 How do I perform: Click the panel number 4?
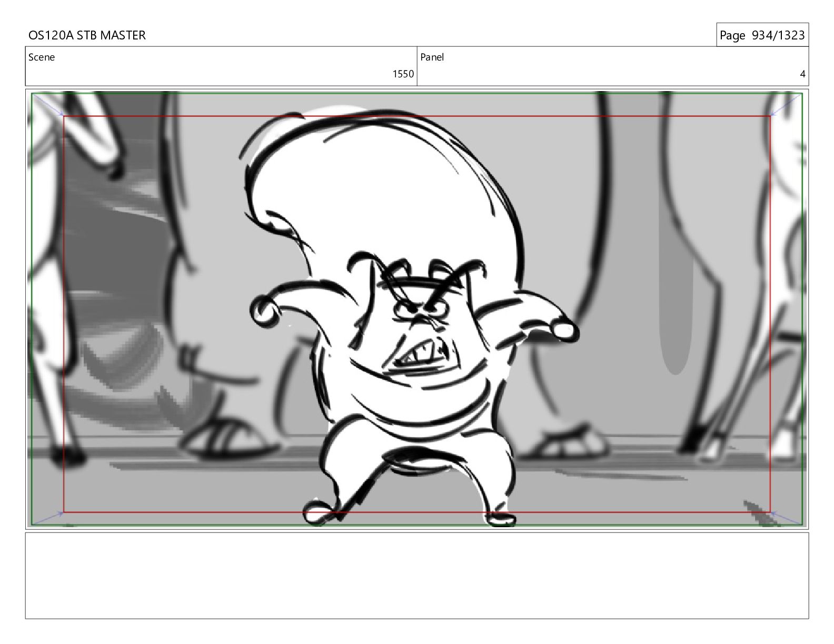(802, 74)
